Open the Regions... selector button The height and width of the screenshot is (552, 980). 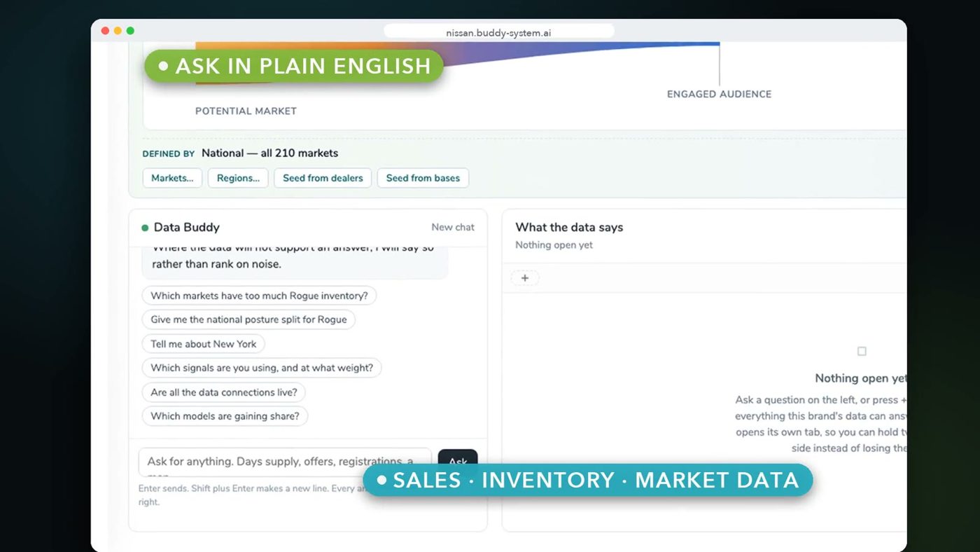pos(238,178)
